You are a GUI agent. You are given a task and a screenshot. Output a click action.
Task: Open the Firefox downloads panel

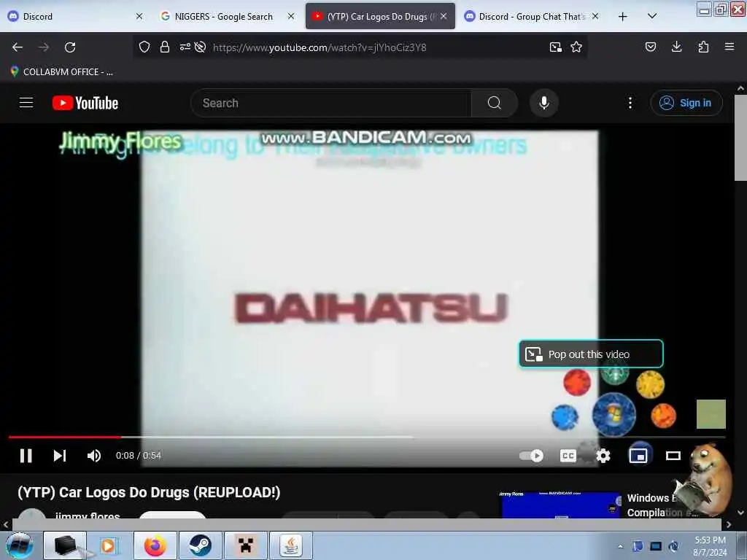[x=676, y=47]
